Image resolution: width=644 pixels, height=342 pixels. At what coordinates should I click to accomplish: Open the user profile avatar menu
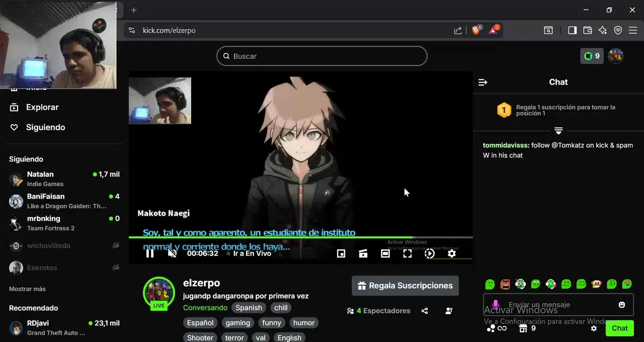[615, 56]
